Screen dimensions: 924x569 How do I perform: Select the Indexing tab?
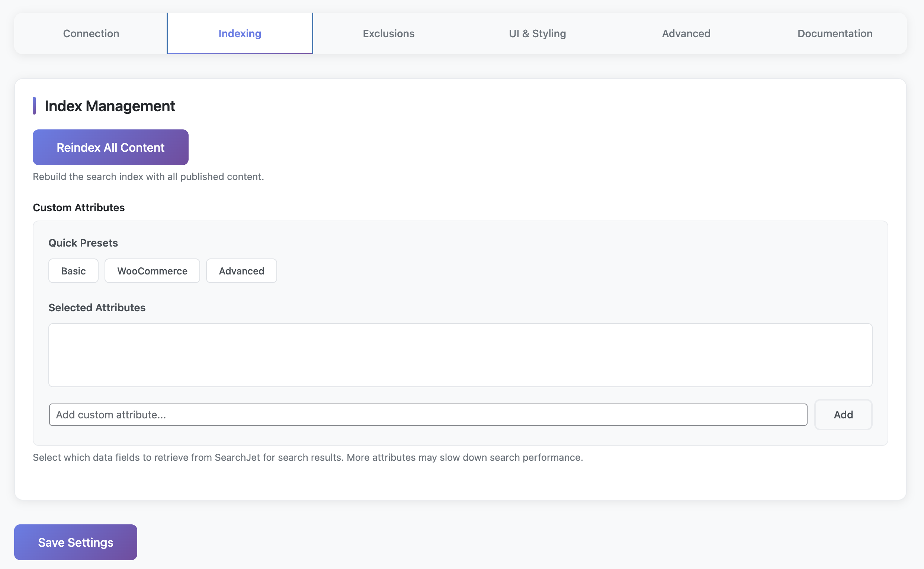[240, 33]
